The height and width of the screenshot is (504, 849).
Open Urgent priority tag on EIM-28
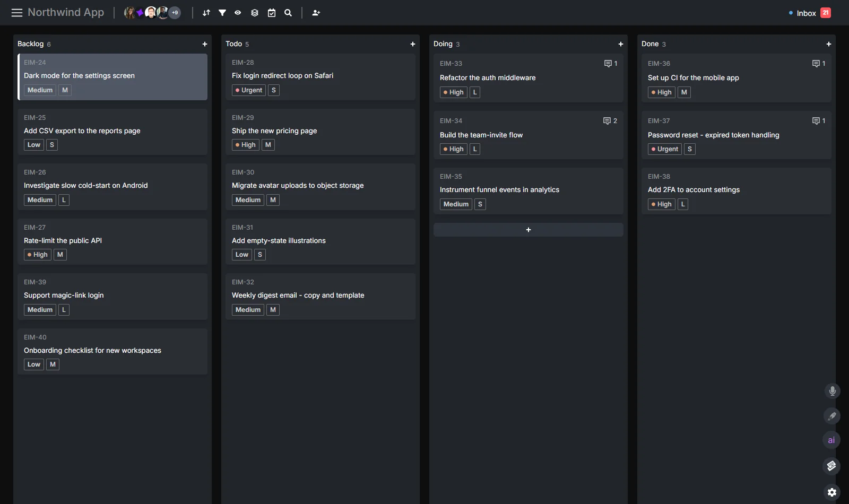click(x=249, y=90)
